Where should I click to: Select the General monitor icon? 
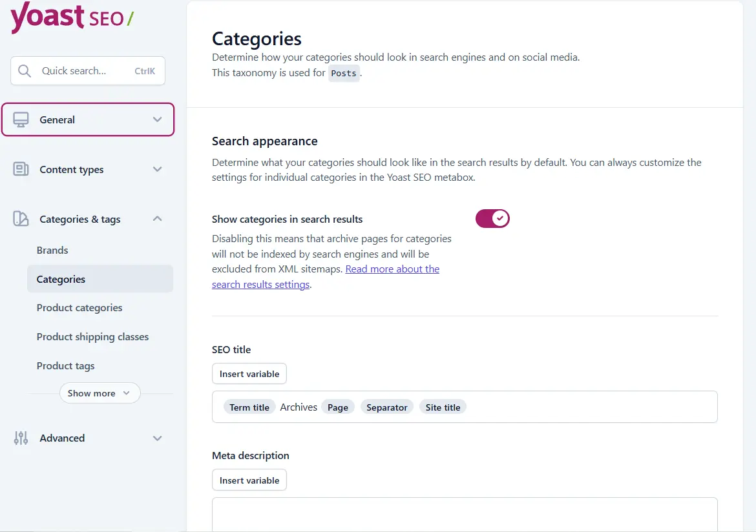pyautogui.click(x=22, y=119)
